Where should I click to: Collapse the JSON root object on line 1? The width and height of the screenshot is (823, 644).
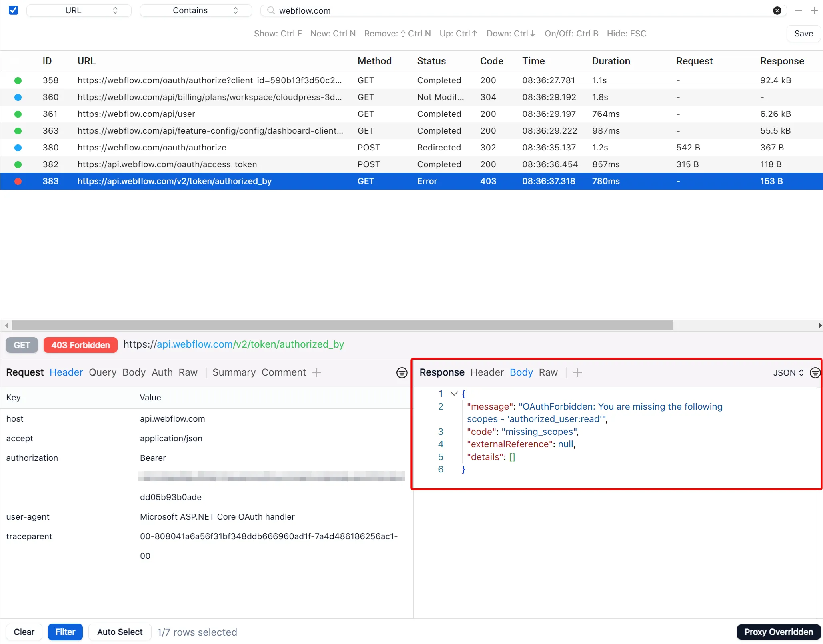click(x=453, y=394)
